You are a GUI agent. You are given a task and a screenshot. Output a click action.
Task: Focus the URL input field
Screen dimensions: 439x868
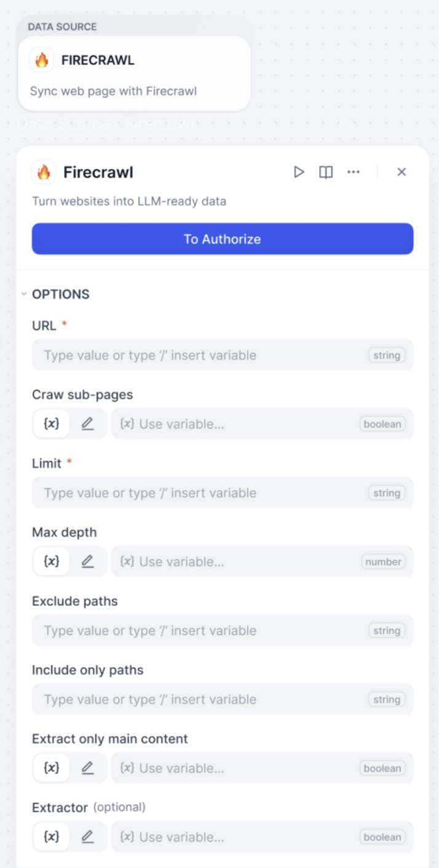(x=223, y=355)
